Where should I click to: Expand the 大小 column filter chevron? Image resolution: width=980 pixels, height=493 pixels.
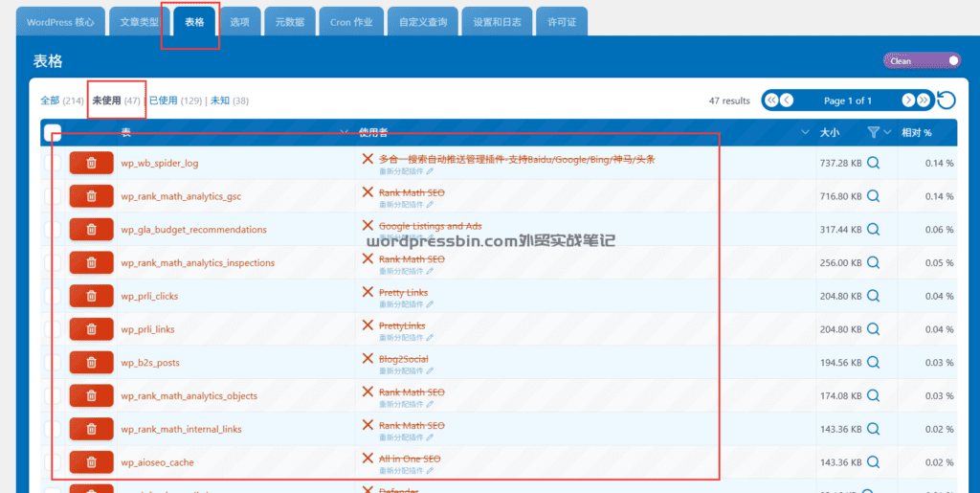[887, 132]
